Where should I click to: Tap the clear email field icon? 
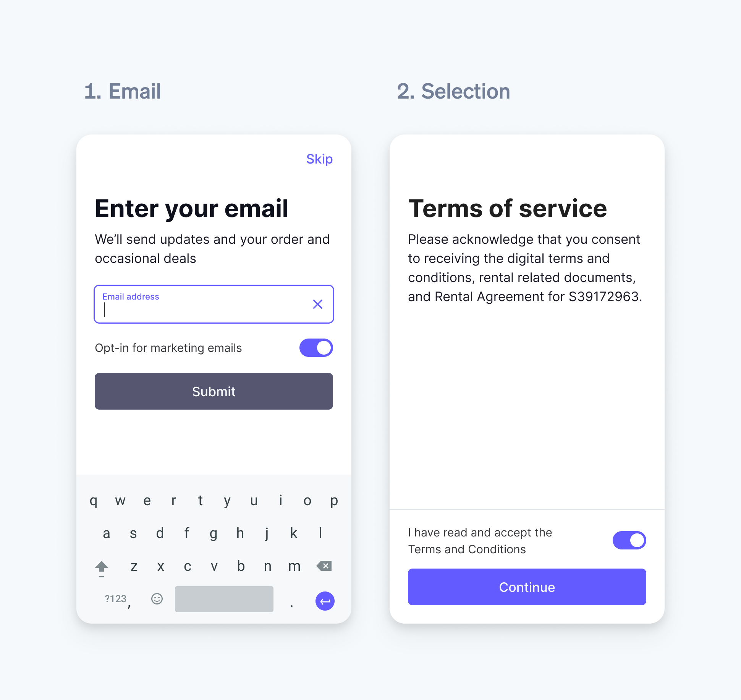point(317,304)
